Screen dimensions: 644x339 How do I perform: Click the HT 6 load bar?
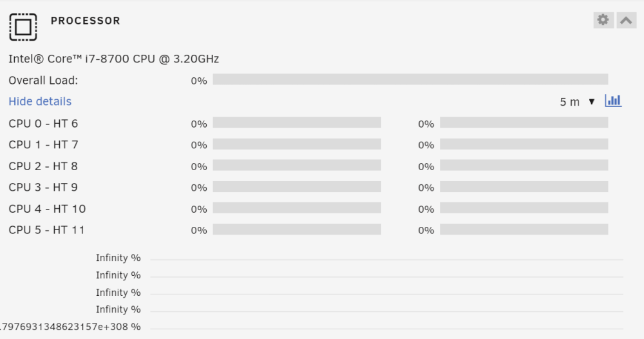click(x=524, y=122)
